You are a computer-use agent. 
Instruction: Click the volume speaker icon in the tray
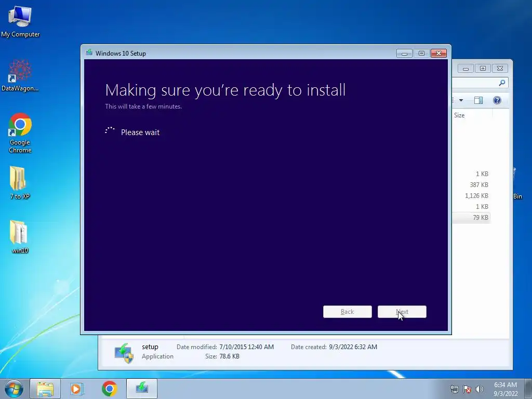click(x=479, y=389)
